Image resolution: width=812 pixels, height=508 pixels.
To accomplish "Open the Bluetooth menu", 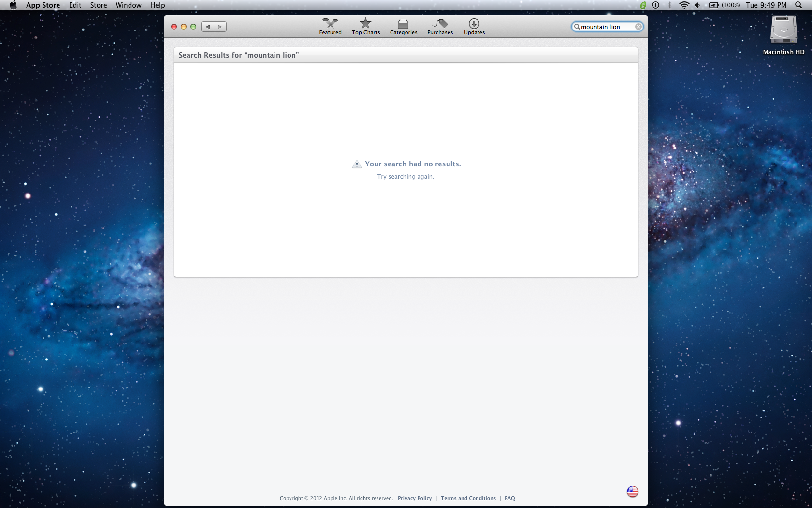I will coord(669,5).
